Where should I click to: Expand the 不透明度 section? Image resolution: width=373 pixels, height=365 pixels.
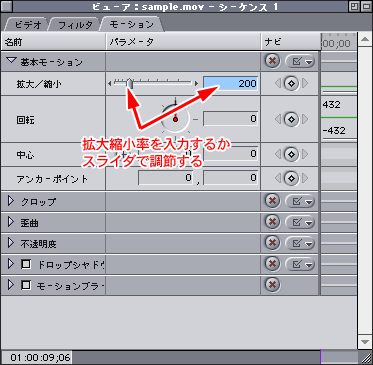pyautogui.click(x=11, y=243)
